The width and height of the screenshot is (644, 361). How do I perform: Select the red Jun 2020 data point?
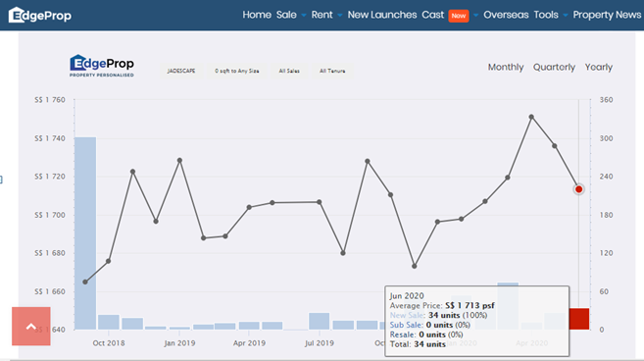click(x=578, y=189)
